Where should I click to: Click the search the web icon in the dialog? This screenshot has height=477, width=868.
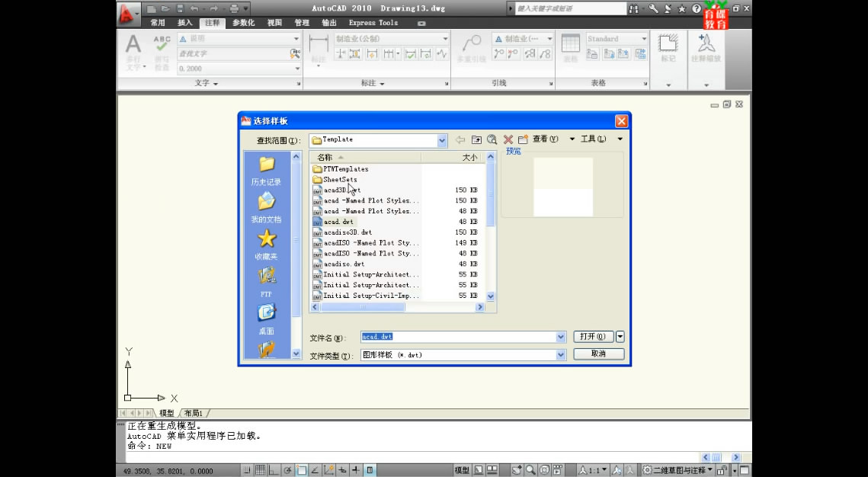(x=492, y=139)
